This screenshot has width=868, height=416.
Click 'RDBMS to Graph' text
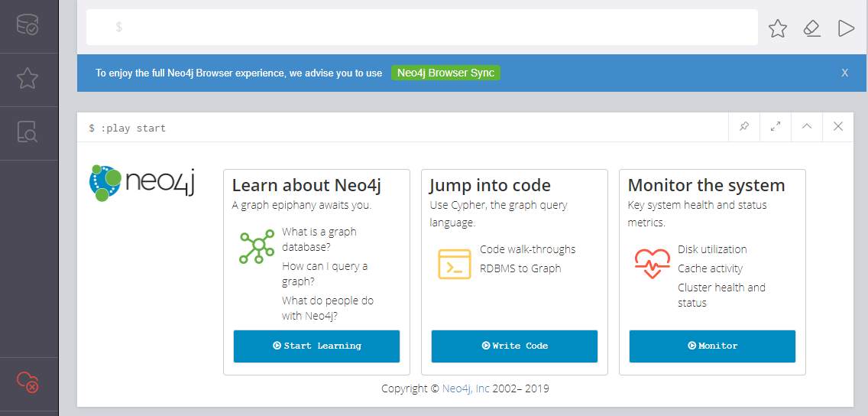pos(520,268)
